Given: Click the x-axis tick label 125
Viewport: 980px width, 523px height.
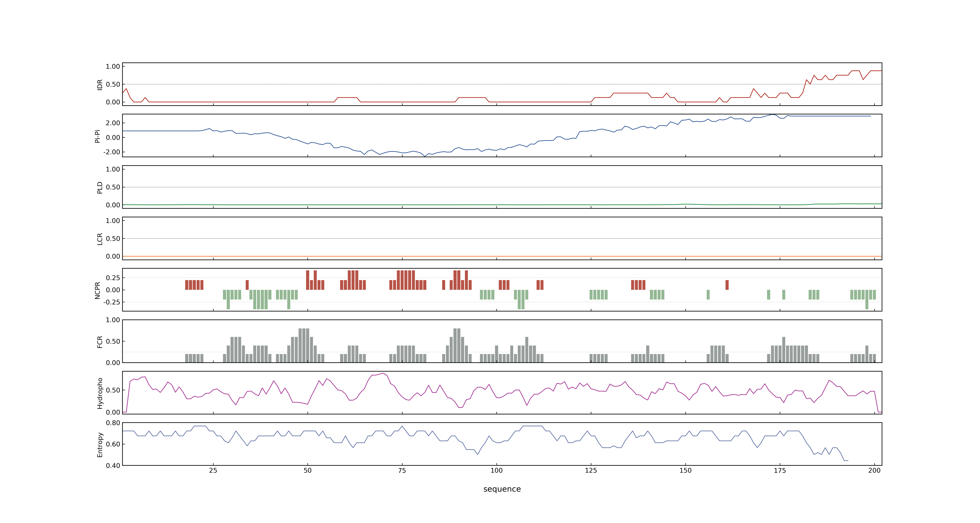Looking at the screenshot, I should (x=591, y=470).
